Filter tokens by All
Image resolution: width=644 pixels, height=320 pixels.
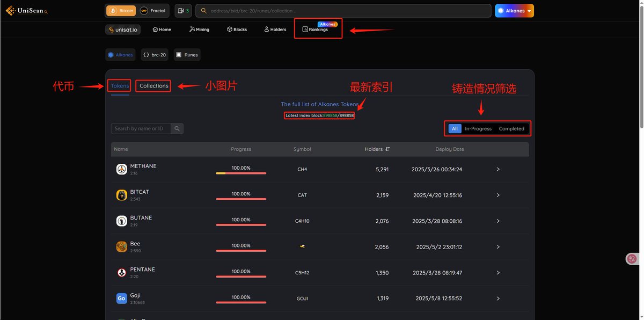click(455, 128)
